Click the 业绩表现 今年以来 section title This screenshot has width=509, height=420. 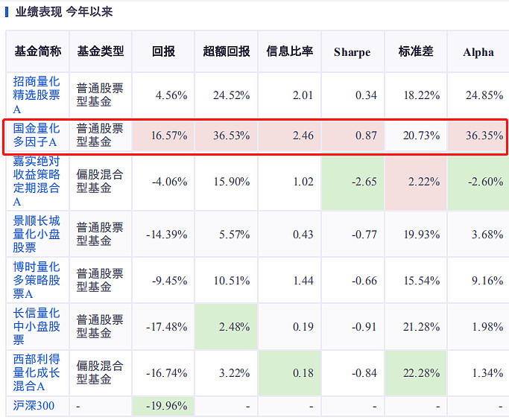[x=63, y=12]
